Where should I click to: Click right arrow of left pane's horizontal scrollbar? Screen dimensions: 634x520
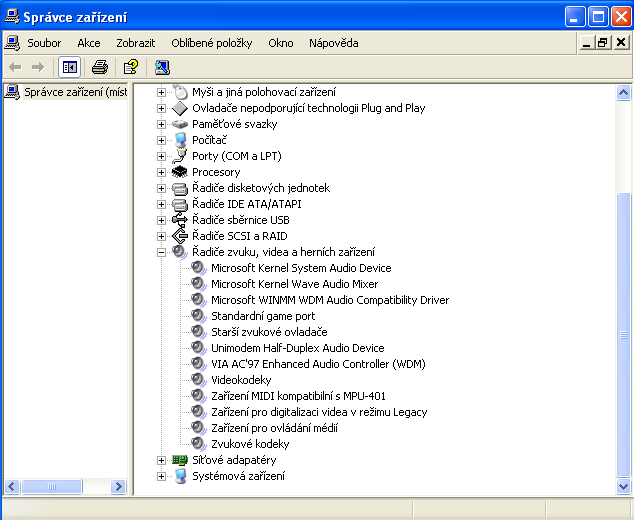point(119,487)
